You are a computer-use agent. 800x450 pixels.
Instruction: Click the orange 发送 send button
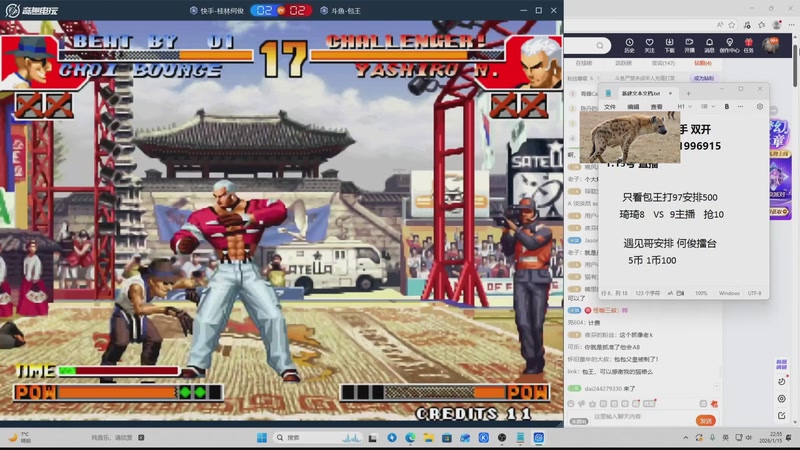[x=706, y=421]
